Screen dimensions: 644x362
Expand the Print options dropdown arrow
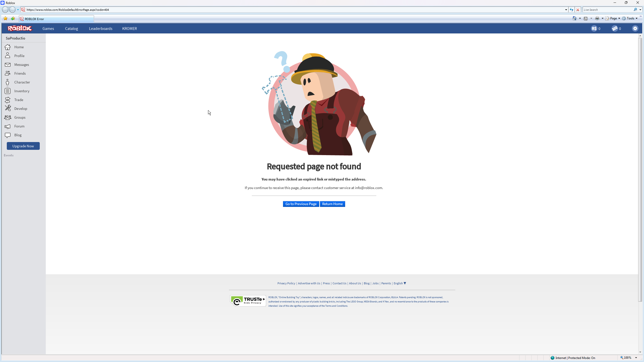coord(602,18)
